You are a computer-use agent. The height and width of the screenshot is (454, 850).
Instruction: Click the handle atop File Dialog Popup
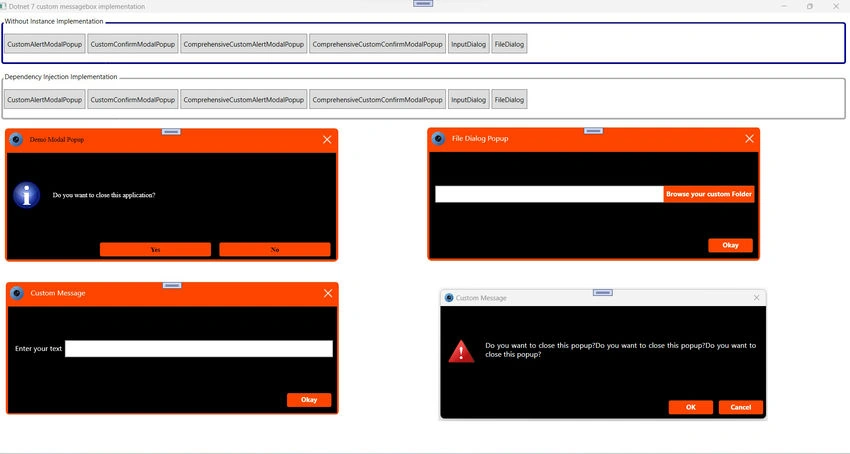pos(594,131)
